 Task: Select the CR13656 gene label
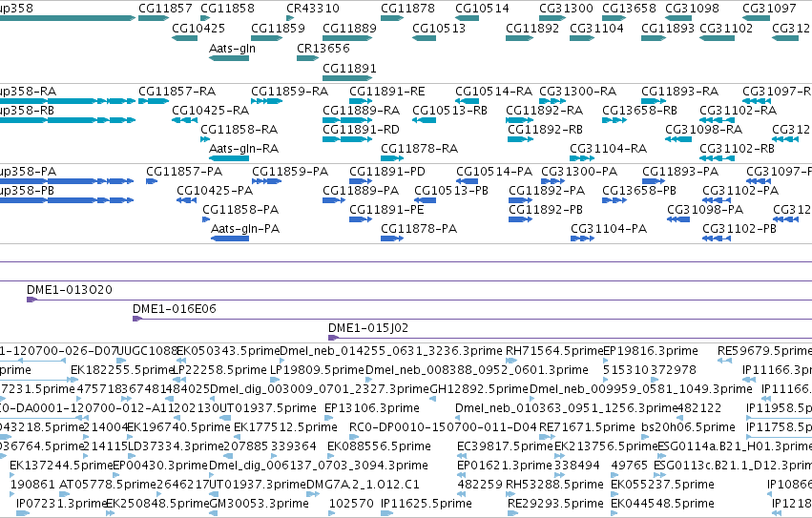tap(323, 48)
